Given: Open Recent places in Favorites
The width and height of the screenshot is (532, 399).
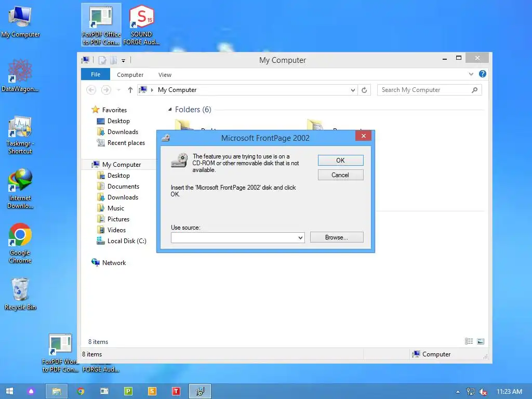Looking at the screenshot, I should click(x=126, y=143).
